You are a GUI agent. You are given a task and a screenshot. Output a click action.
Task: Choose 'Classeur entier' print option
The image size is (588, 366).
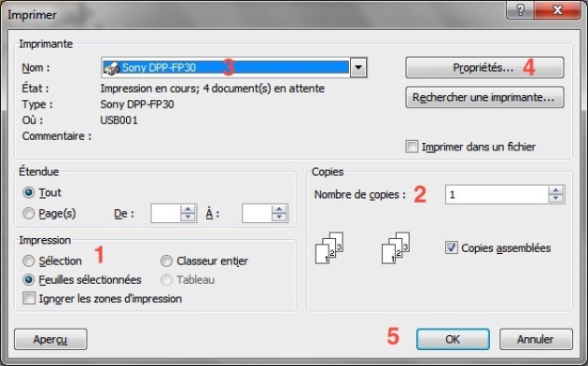coord(166,261)
